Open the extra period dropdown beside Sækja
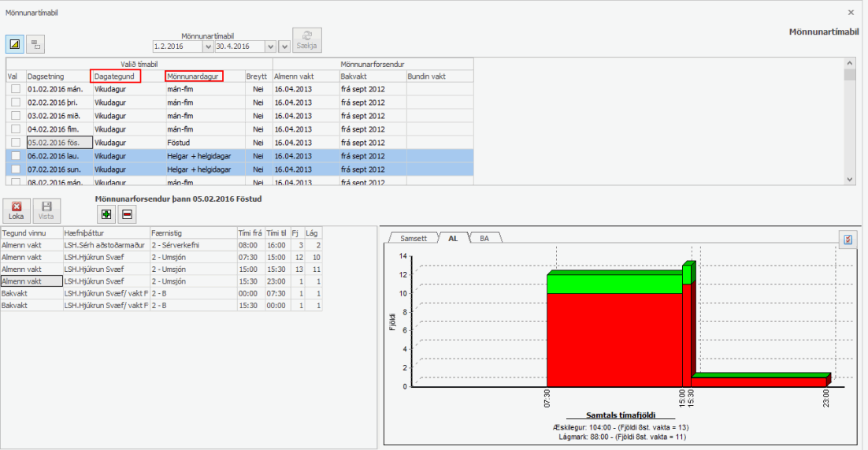Image resolution: width=868 pixels, height=450 pixels. tap(284, 46)
